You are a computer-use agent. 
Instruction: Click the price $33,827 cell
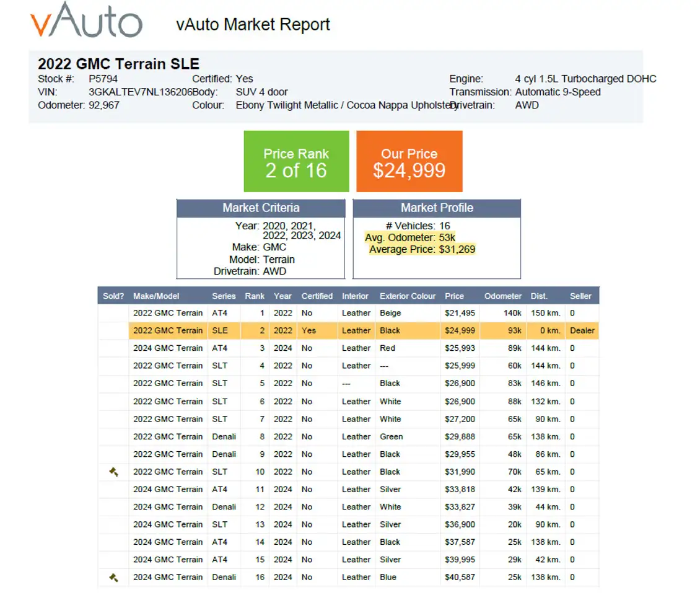[460, 507]
